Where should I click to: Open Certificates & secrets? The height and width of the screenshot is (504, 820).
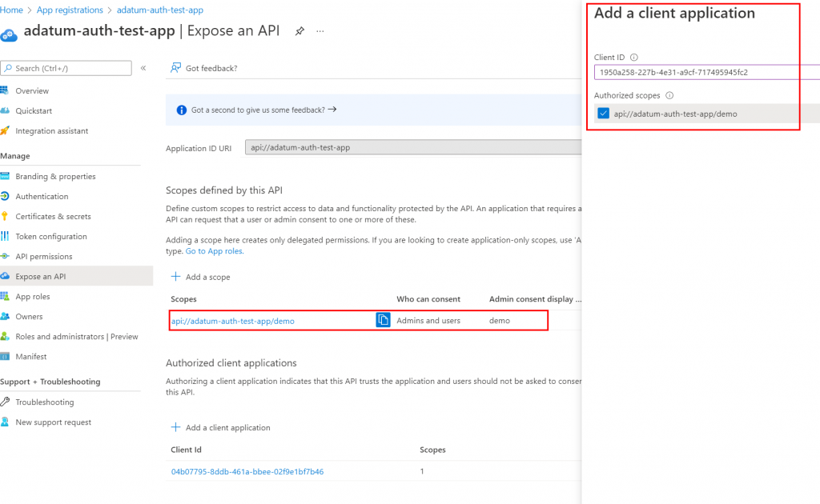[53, 216]
